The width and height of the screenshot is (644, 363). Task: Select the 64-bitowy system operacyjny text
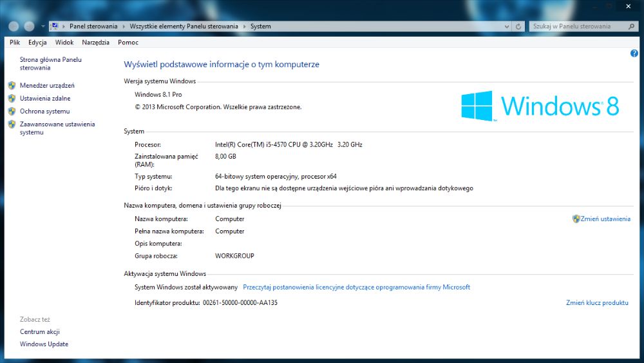click(x=276, y=177)
